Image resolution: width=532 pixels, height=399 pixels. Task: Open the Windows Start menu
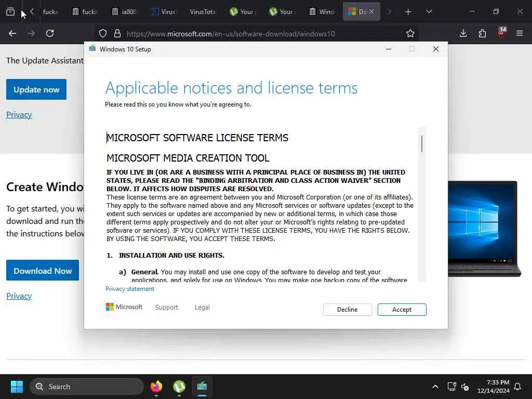tap(17, 387)
